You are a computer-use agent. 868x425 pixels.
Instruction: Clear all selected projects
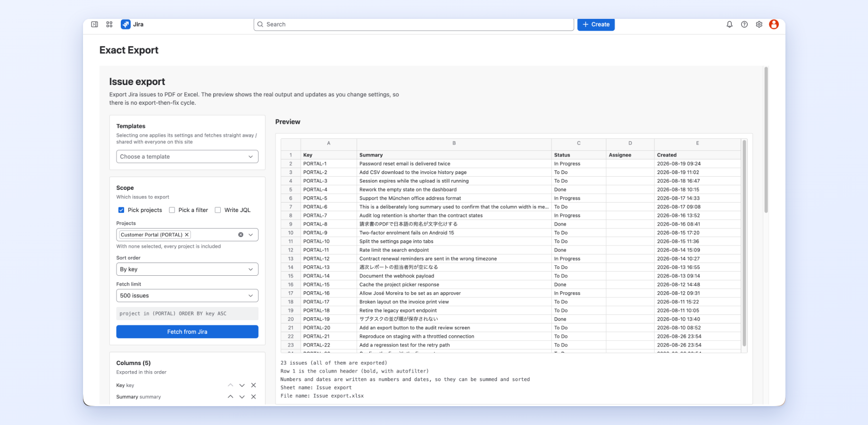click(x=241, y=235)
